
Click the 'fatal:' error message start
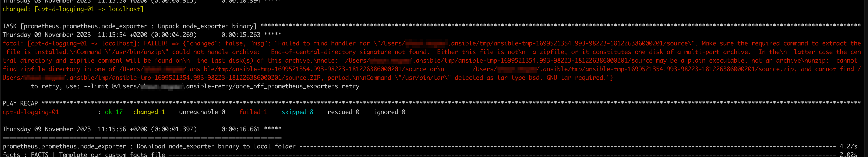(x=13, y=43)
